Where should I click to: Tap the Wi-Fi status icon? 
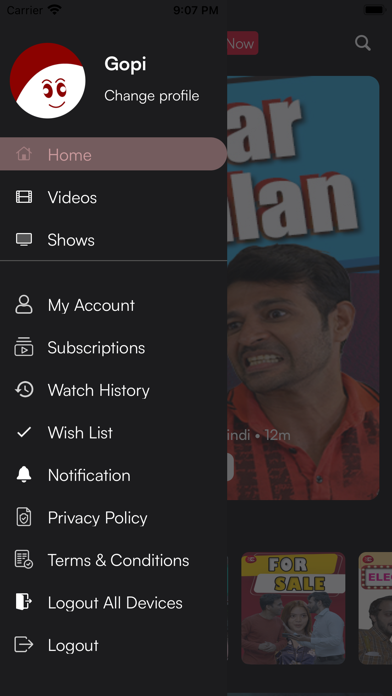tap(55, 10)
